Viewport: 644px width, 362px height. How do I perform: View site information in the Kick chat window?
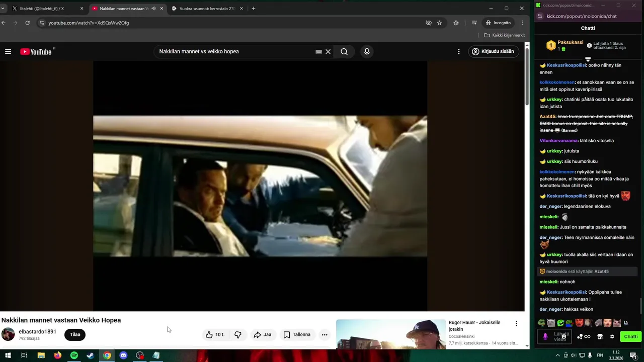pos(540,16)
